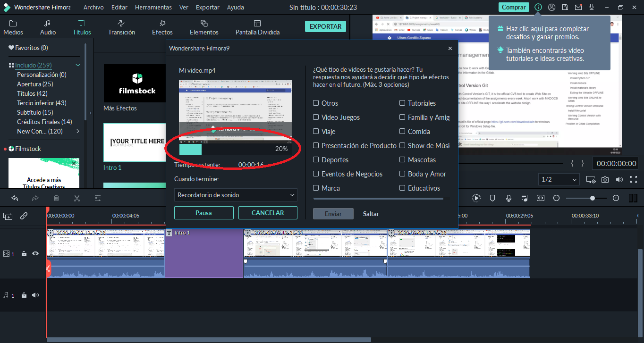The image size is (644, 343).
Task: Select the scissors split tool
Action: click(x=77, y=198)
